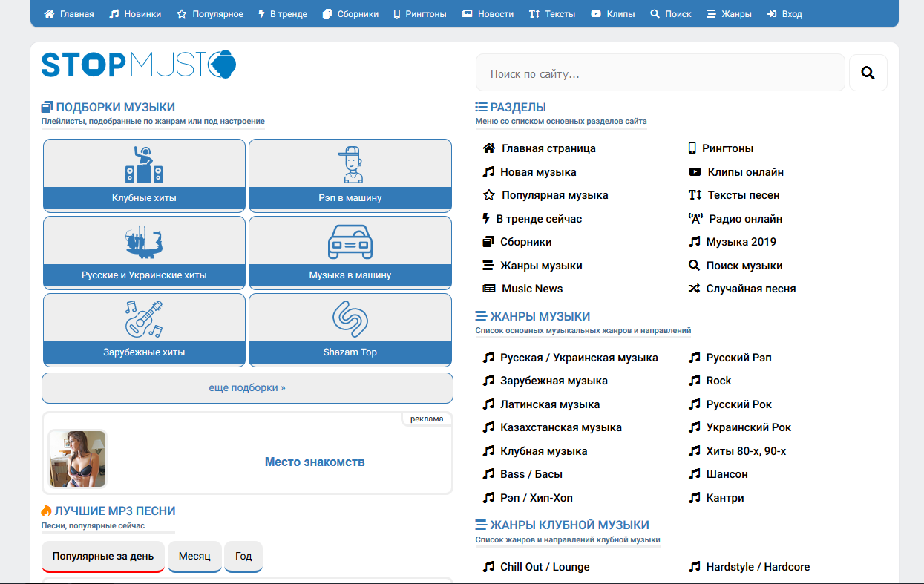Click the note icon beside Новая музыка

(x=488, y=172)
